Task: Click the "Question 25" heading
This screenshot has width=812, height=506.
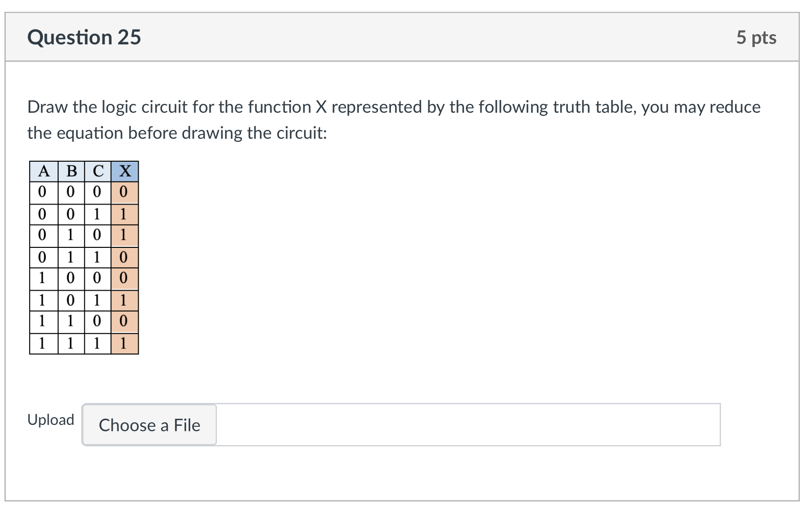Action: pyautogui.click(x=84, y=37)
